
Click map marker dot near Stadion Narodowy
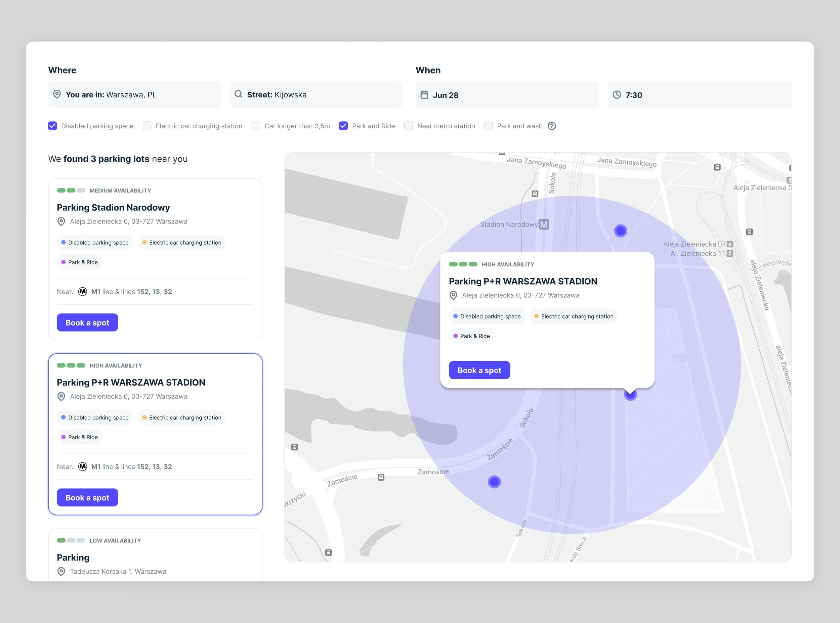[620, 231]
